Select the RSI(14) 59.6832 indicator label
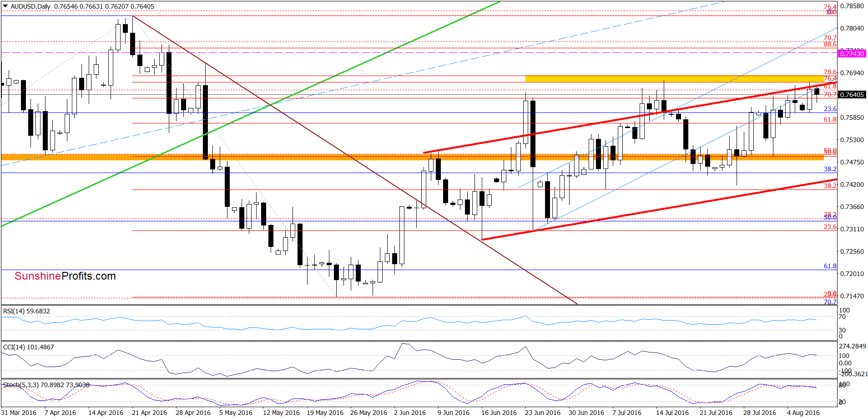Screen dimensions: 868x419 click(26, 311)
